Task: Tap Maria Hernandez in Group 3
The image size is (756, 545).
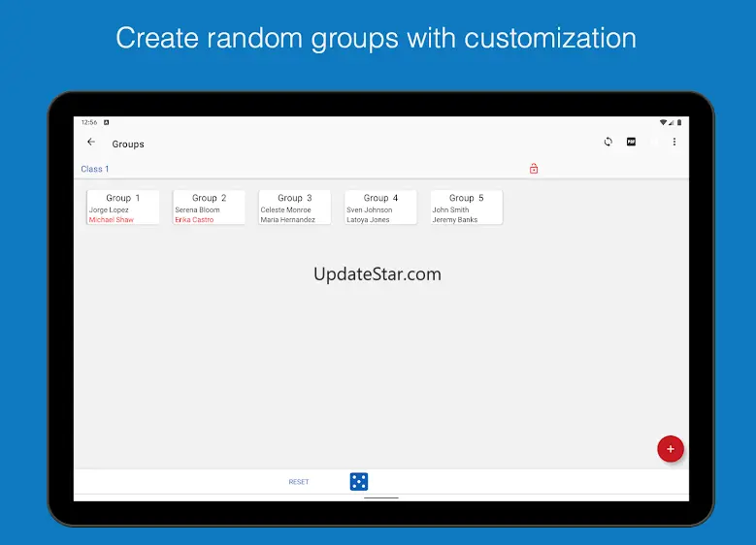Action: click(x=287, y=220)
